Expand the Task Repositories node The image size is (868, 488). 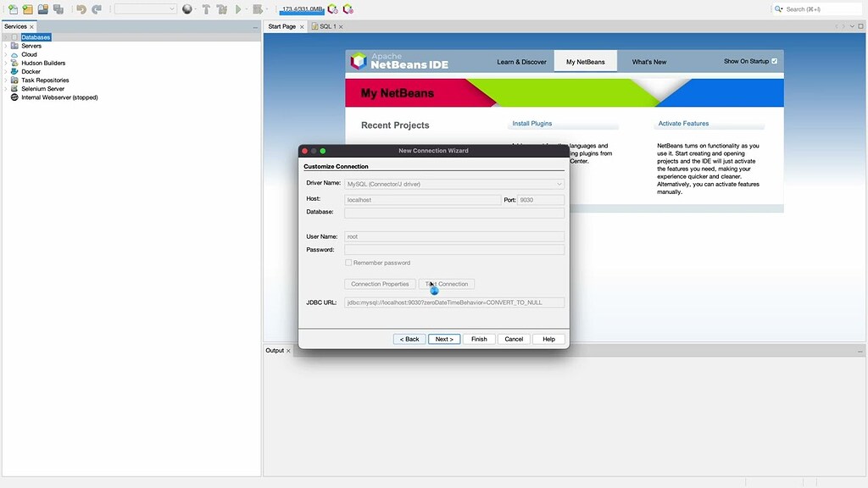click(6, 80)
